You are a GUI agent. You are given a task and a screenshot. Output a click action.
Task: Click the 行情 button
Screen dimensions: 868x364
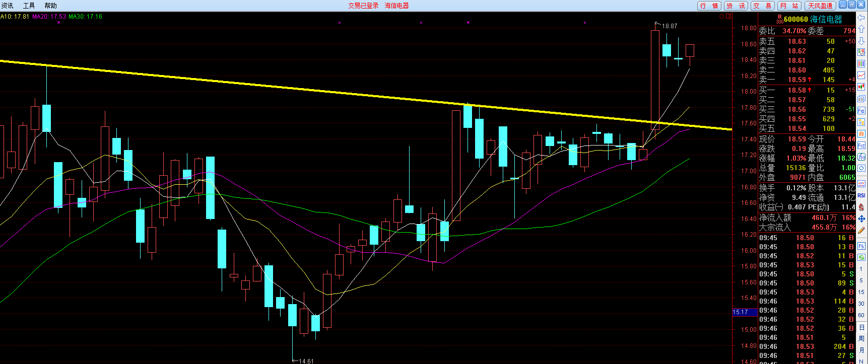click(709, 6)
